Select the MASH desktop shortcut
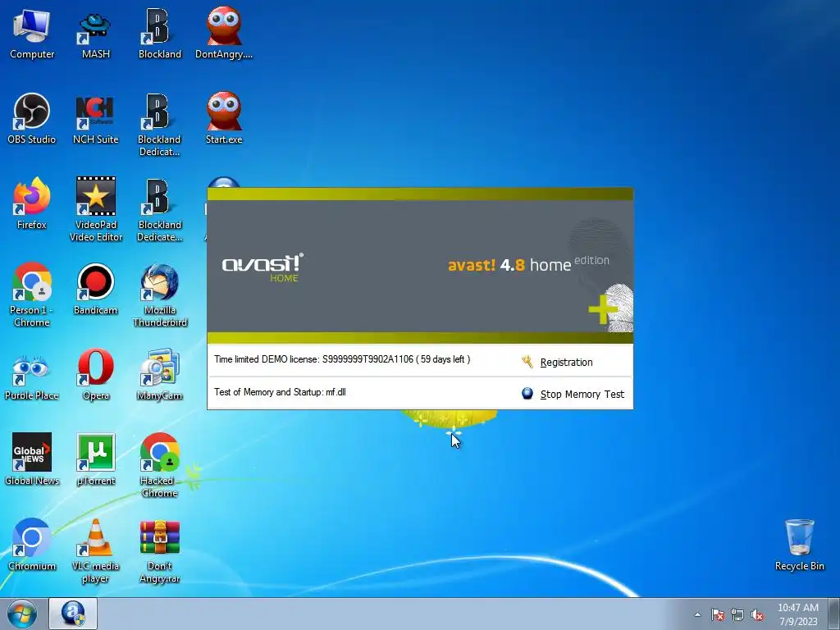 pyautogui.click(x=95, y=33)
